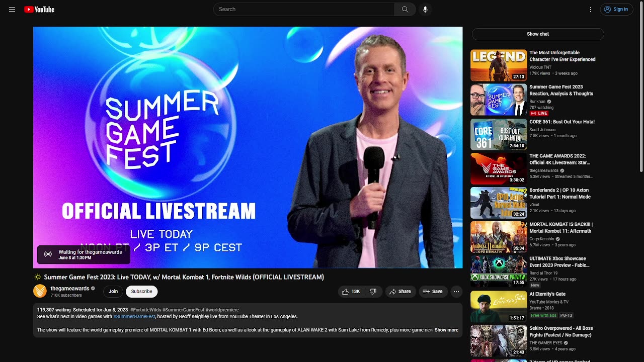
Task: Share the livestream video
Action: coord(400,292)
